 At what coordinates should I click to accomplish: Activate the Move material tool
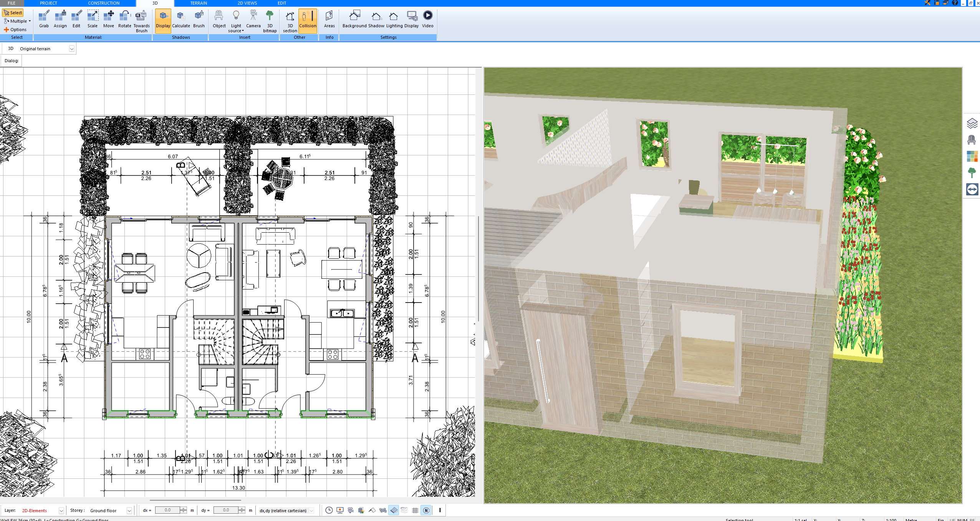tap(109, 19)
